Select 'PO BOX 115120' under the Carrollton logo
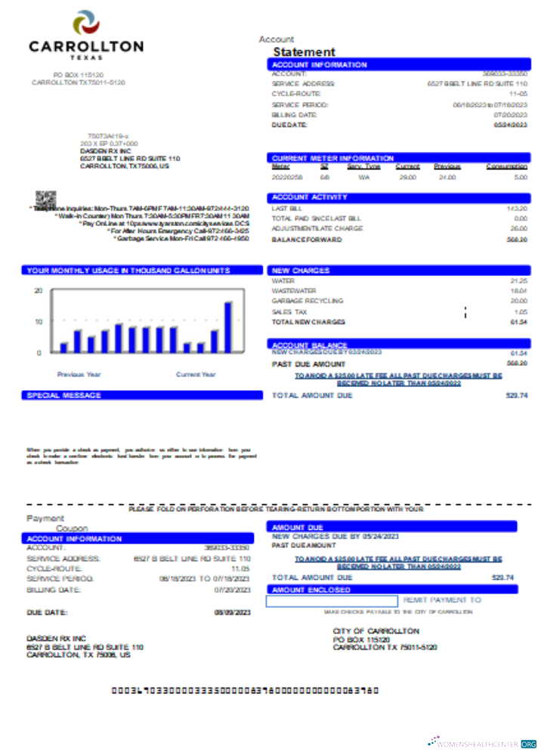This screenshot has width=544, height=756. [78, 75]
